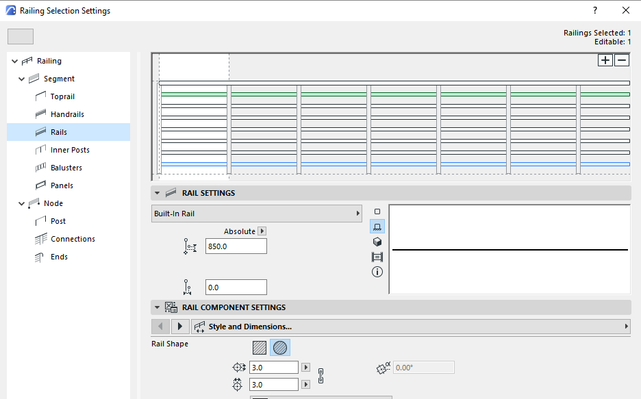
Task: Switch preview to side elevation view
Action: [377, 226]
